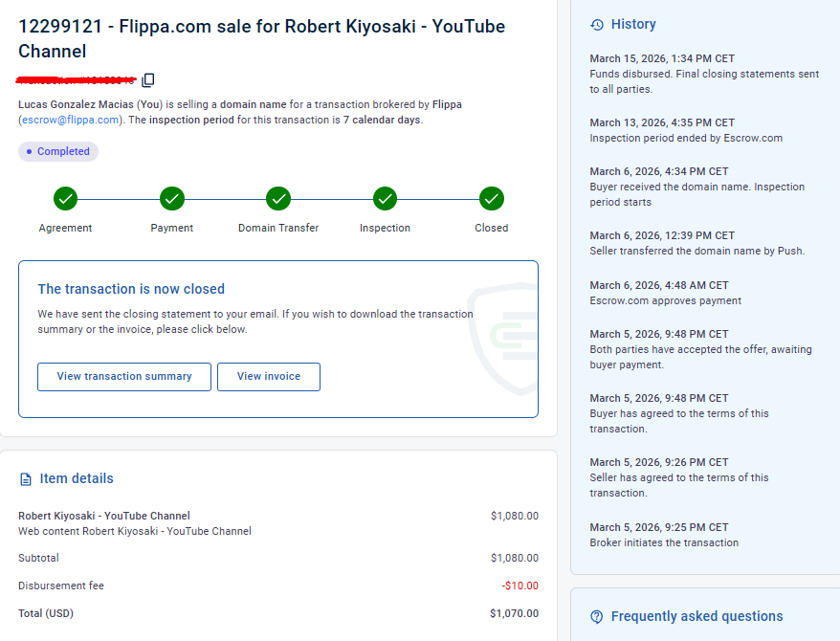Screen dimensions: 840x641
Task: Click 'Inspection period ended by Escrow.com' entry
Action: point(686,138)
